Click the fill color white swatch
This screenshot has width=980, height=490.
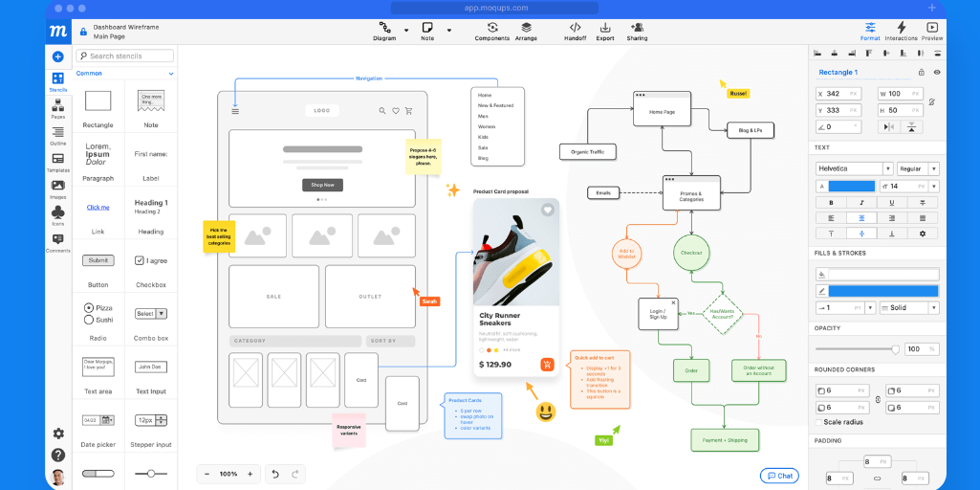[x=883, y=274]
